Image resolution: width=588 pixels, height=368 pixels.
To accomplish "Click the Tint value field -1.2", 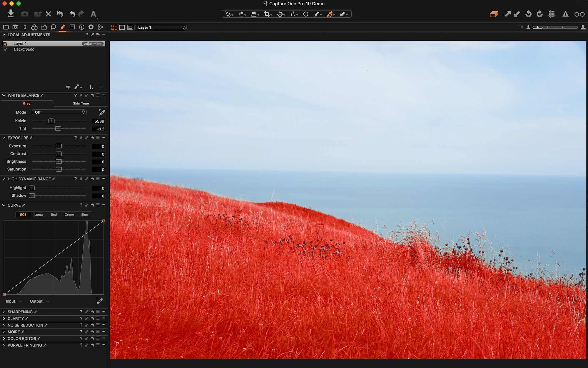I will point(98,129).
